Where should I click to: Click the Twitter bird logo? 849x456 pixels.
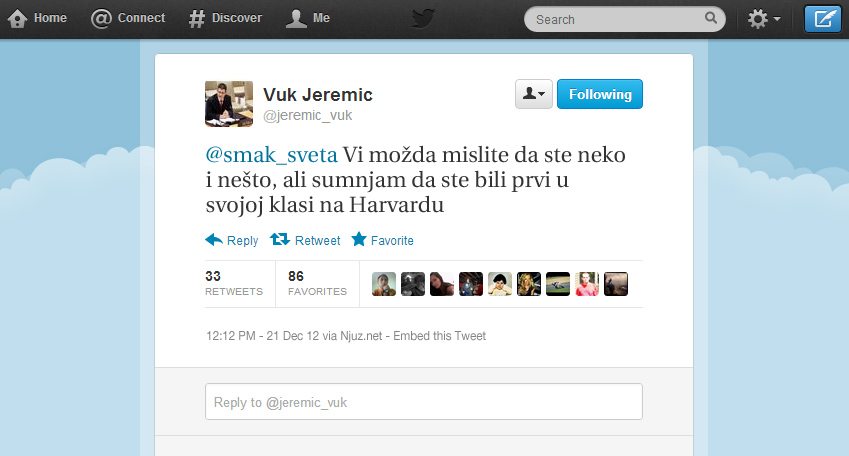[x=423, y=18]
